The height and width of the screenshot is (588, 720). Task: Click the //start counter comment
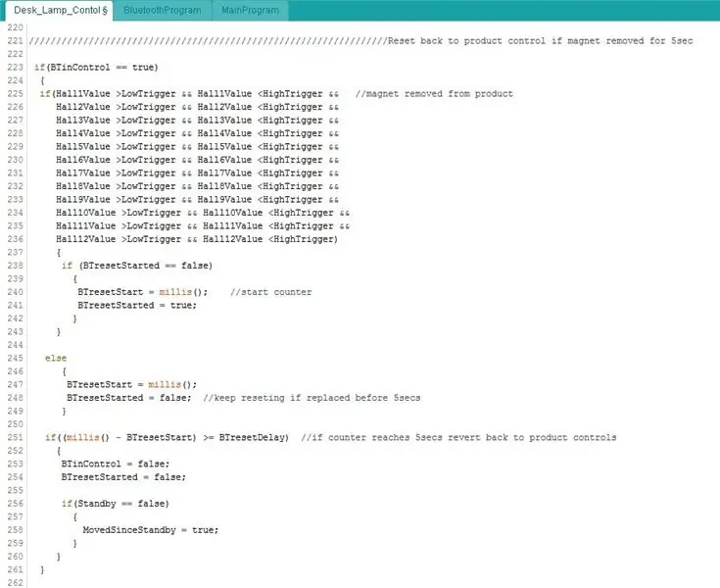[270, 292]
